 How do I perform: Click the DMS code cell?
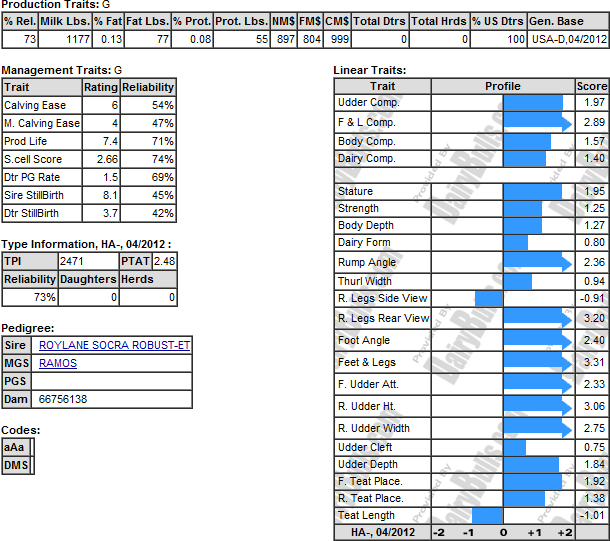pyautogui.click(x=16, y=465)
